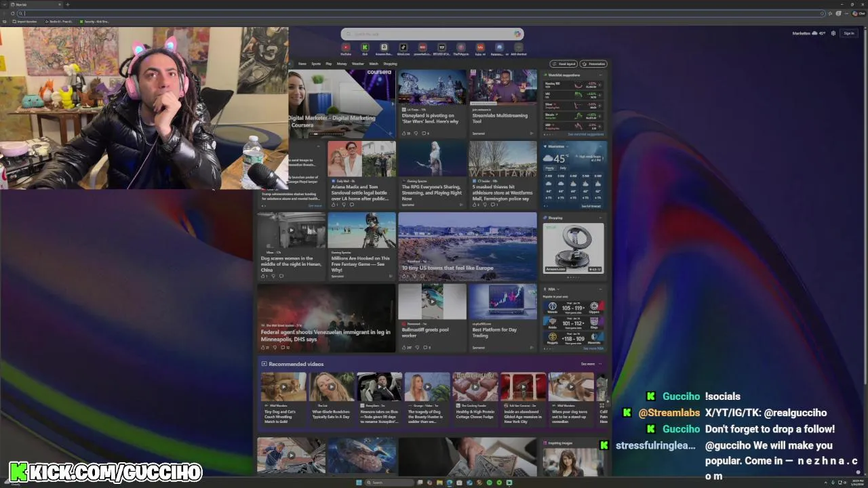Open a new browser tab with the plus button
Image resolution: width=868 pixels, height=488 pixels.
point(67,4)
